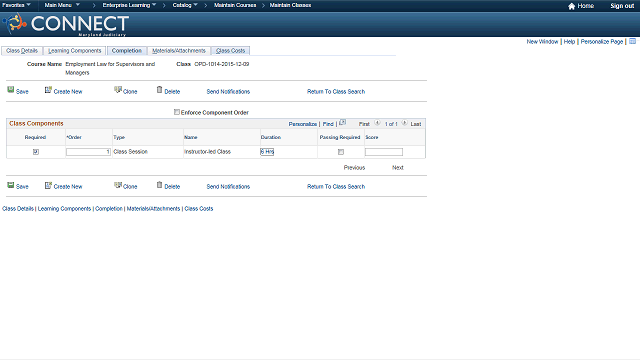Open New Window link
Viewport: 640px width, 360px height.
[542, 42]
